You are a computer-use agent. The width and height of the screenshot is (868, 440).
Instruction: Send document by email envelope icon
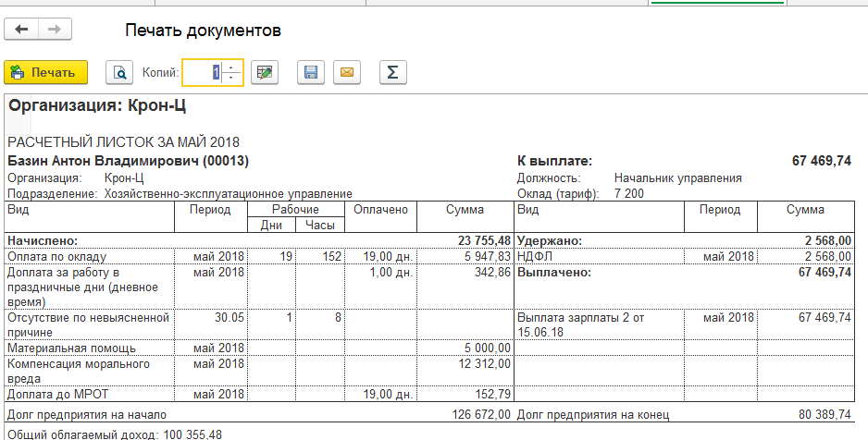[347, 72]
